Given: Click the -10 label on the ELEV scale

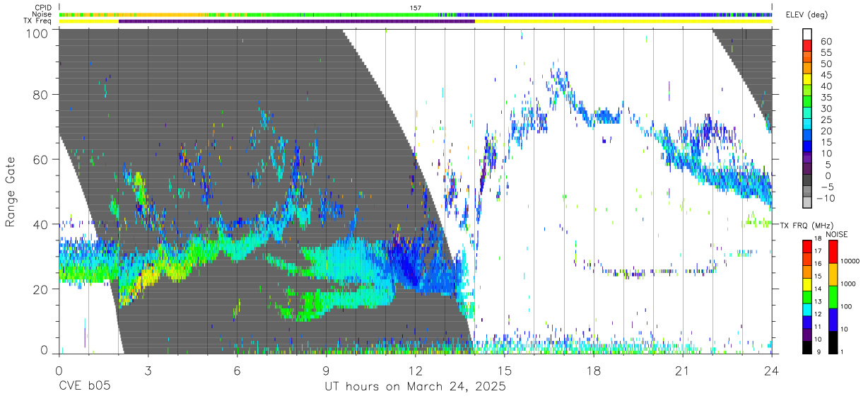Looking at the screenshot, I should 827,199.
